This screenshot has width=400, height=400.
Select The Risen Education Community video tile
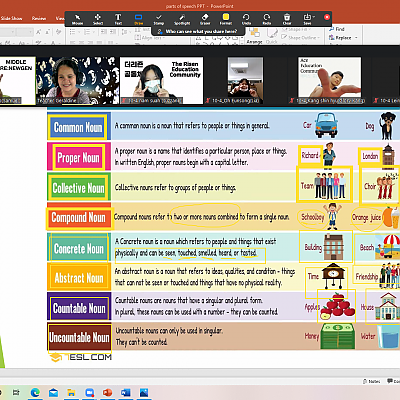click(162, 80)
